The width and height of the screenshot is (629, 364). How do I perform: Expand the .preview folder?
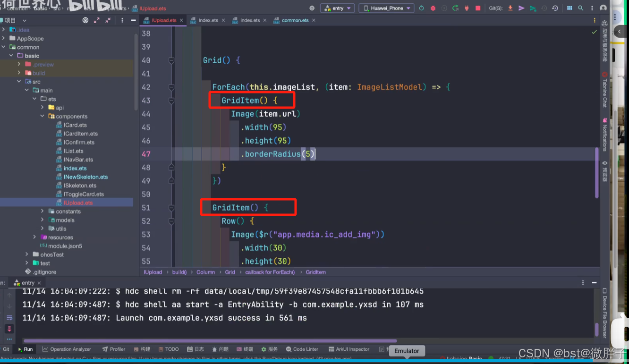[19, 64]
